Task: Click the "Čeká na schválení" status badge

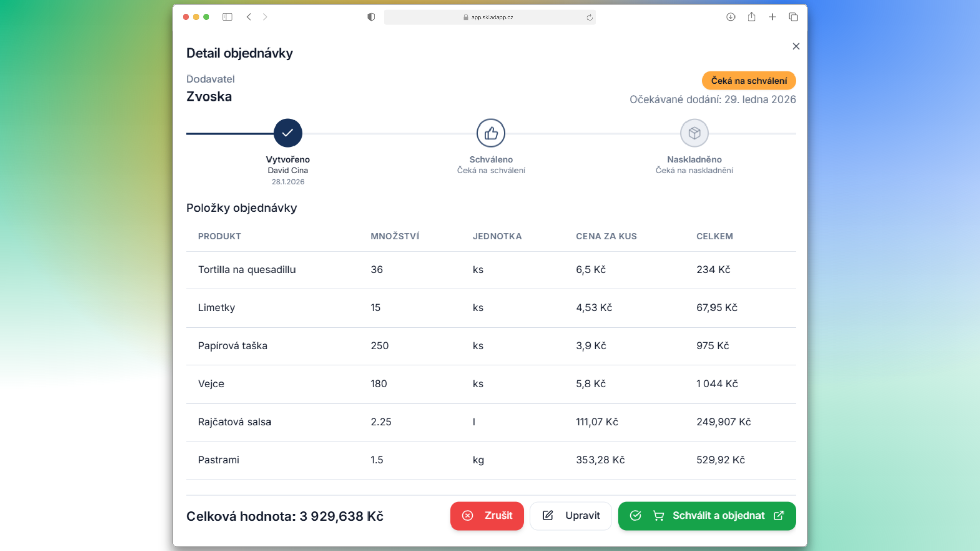Action: 749,80
